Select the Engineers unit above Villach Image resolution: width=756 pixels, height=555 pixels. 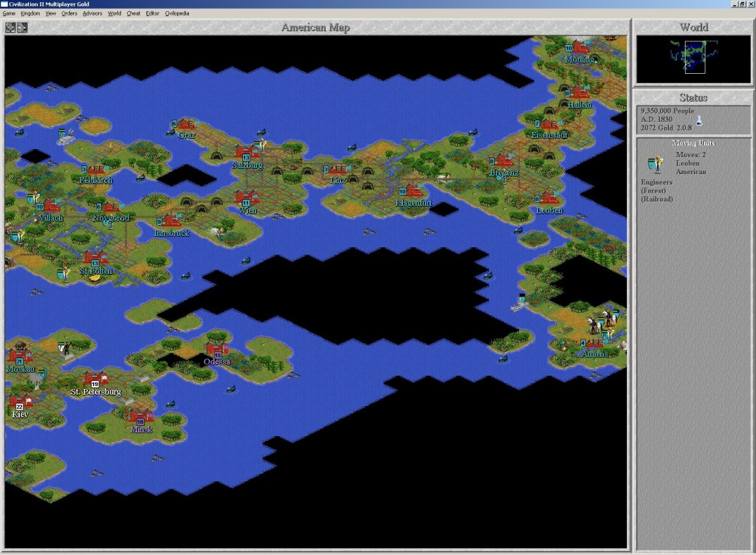click(x=33, y=196)
